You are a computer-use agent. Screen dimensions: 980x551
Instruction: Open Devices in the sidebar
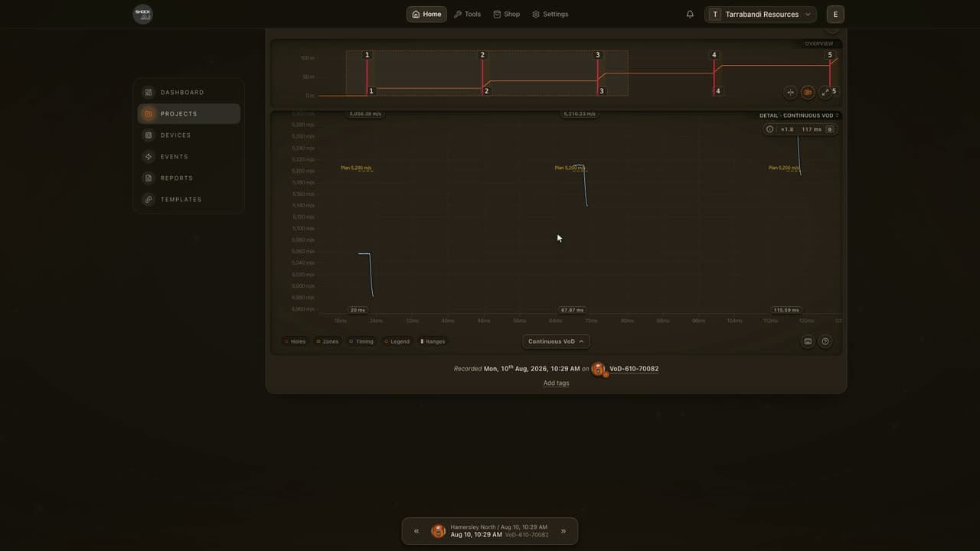(x=189, y=135)
